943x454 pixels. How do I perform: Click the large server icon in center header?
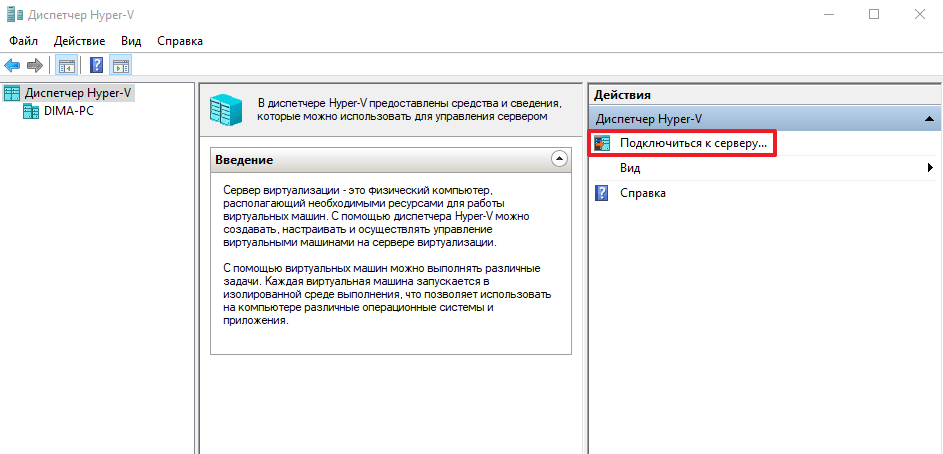coord(227,109)
